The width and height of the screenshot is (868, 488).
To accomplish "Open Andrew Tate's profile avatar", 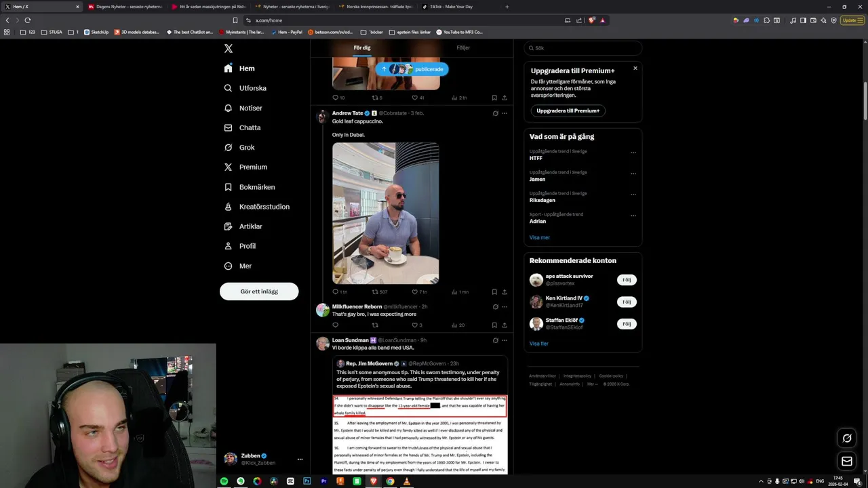I will point(323,116).
